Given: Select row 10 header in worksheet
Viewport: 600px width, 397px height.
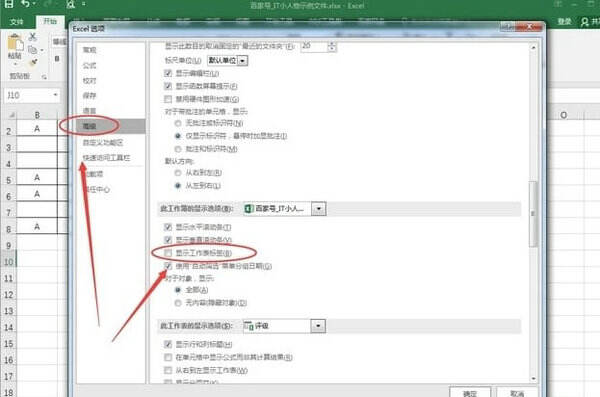Looking at the screenshot, I should [8, 262].
